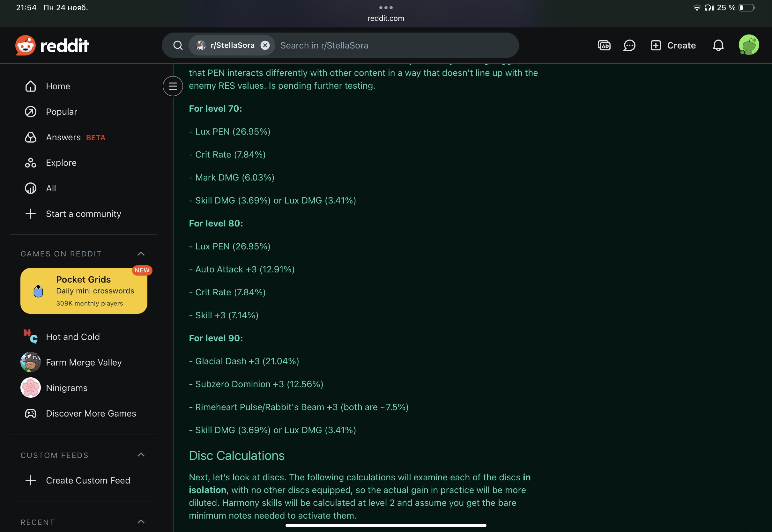Viewport: 772px width, 532px height.
Task: Open the chat messages icon
Action: coord(629,45)
